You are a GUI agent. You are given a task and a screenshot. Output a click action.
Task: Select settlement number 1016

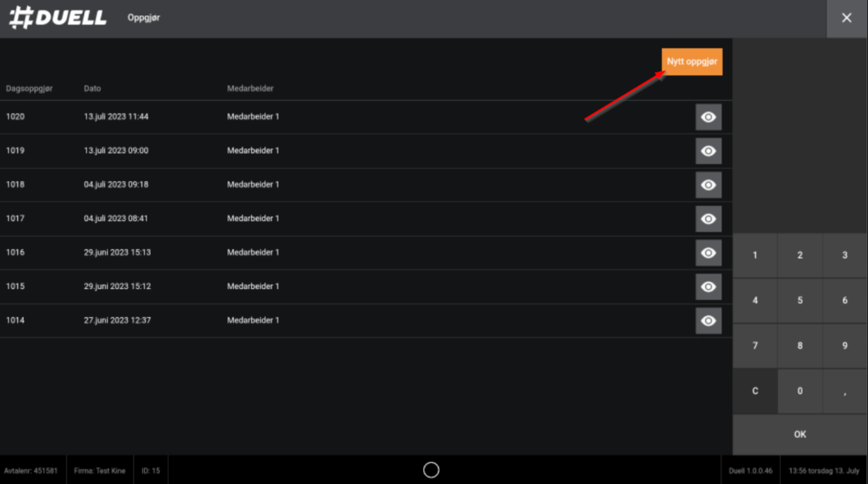pyautogui.click(x=15, y=253)
